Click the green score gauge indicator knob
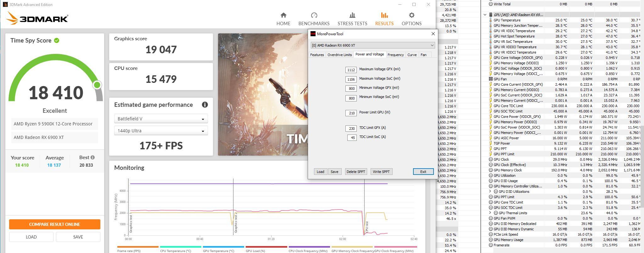This screenshot has height=253, width=644. pos(97,85)
